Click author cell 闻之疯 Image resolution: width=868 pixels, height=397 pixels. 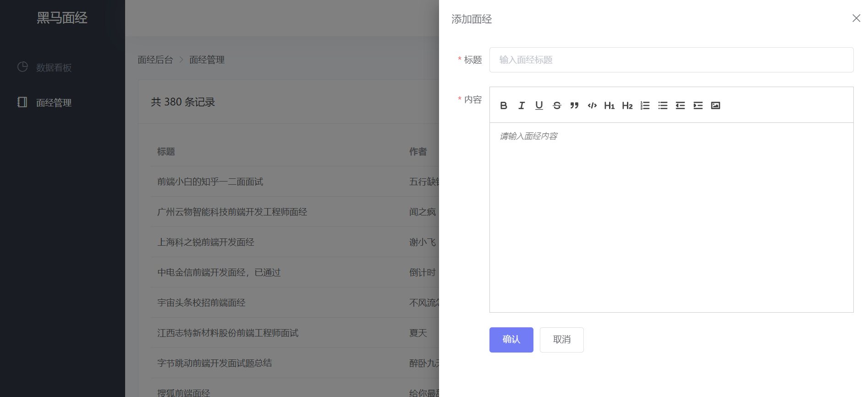click(x=423, y=212)
